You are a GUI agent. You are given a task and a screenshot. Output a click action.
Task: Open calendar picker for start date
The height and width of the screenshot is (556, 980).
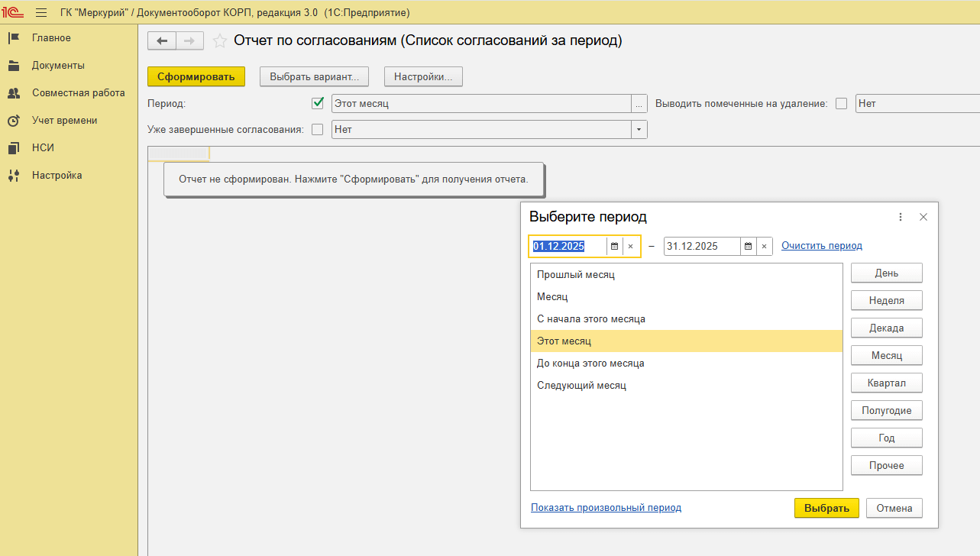(614, 246)
